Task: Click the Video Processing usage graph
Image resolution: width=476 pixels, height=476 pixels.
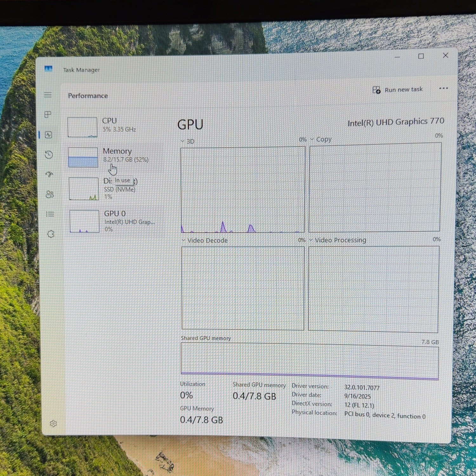Action: (374, 289)
